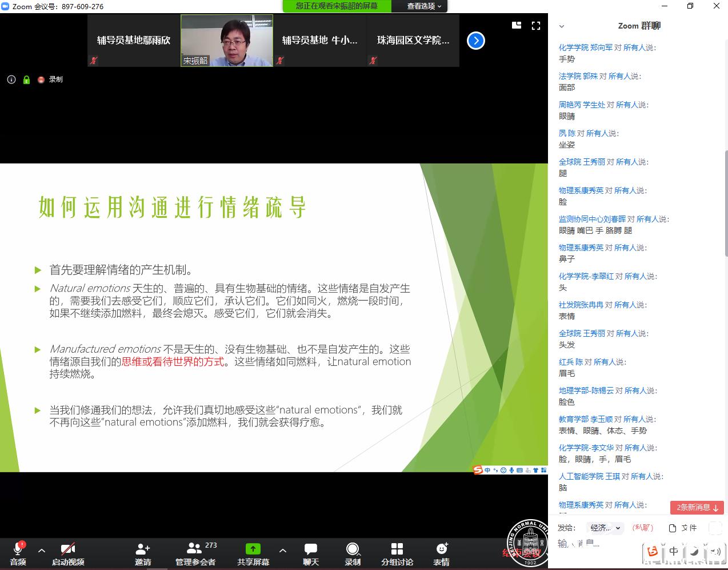The image size is (728, 570).
Task: Open the 查看选项 view options dropdown
Action: (424, 6)
